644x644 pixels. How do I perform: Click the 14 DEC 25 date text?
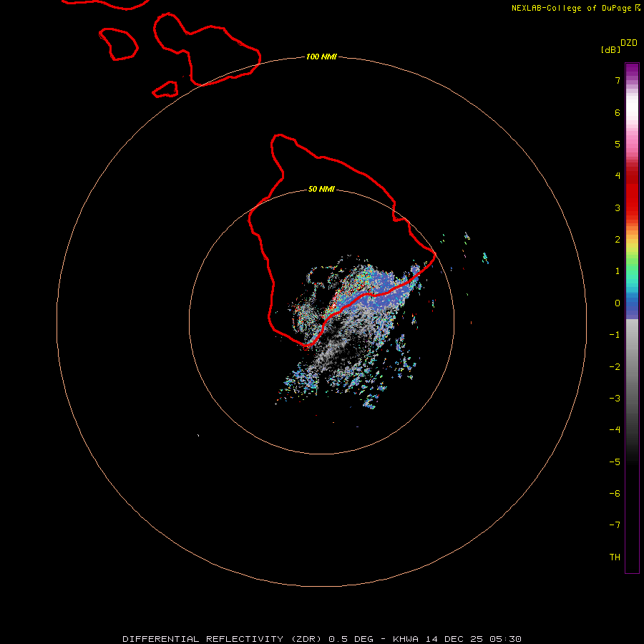(x=454, y=639)
